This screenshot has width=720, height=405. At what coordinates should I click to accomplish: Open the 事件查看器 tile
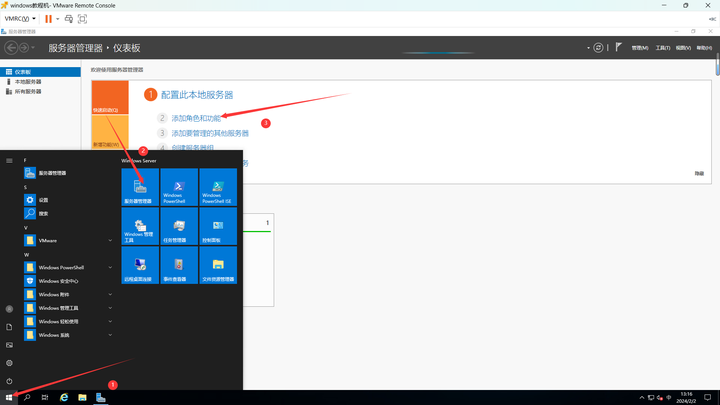(179, 265)
